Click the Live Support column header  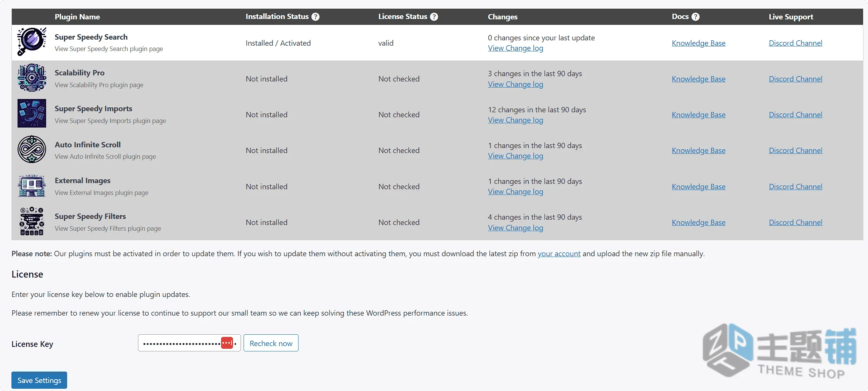791,17
